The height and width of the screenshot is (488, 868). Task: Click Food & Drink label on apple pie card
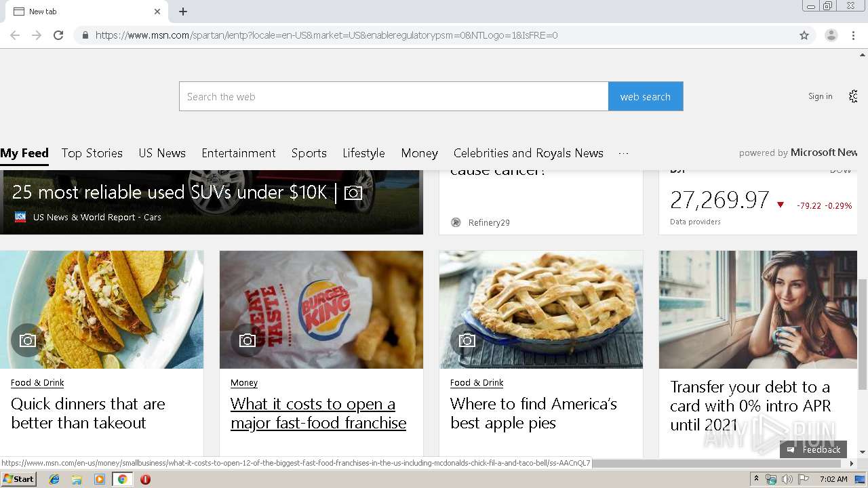[477, 383]
